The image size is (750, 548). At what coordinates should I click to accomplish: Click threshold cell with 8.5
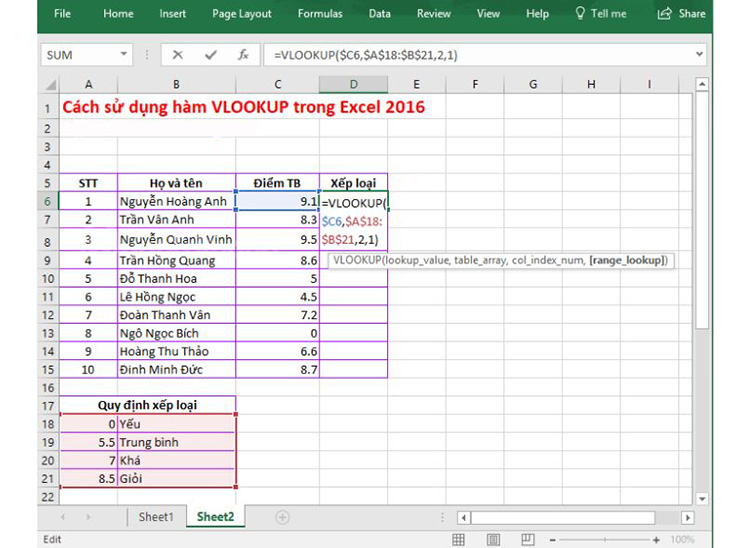pos(88,479)
